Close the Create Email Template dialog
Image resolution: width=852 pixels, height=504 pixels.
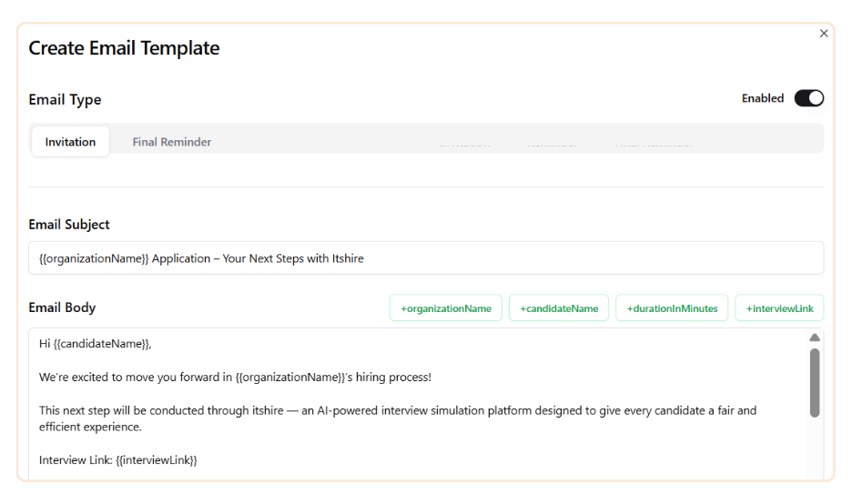(824, 34)
